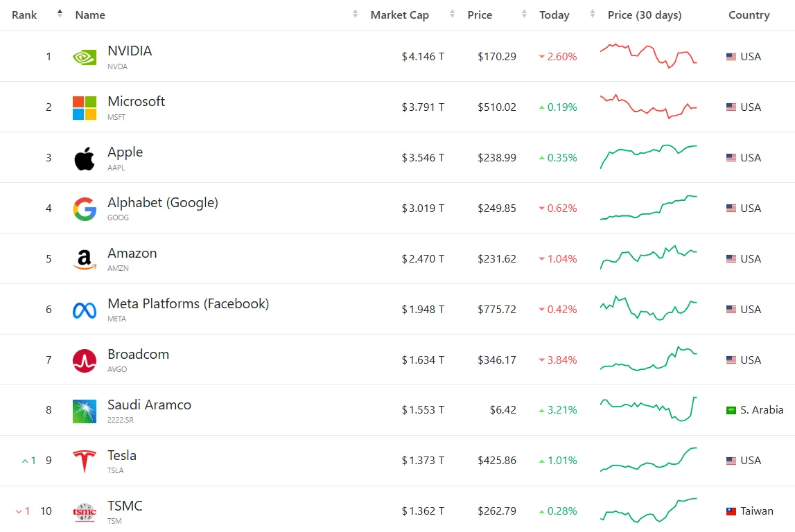
Task: Click the Price (30 days) column header
Action: [645, 15]
